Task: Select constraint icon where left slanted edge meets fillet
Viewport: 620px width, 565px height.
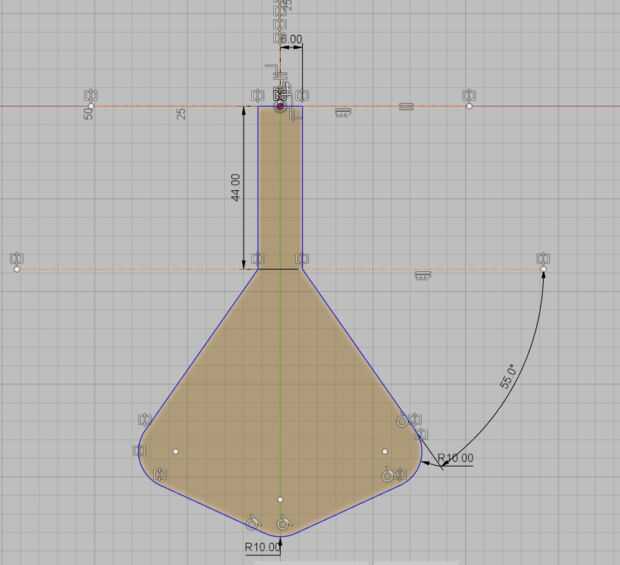Action: coord(145,419)
